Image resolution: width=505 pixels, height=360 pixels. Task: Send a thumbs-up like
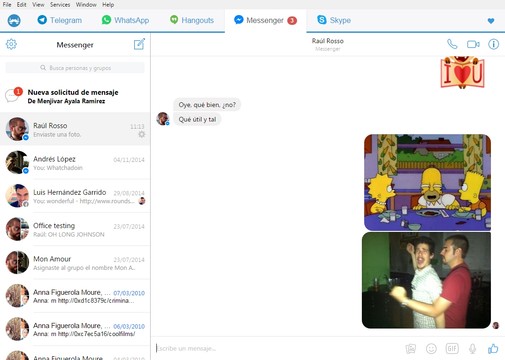pos(493,349)
